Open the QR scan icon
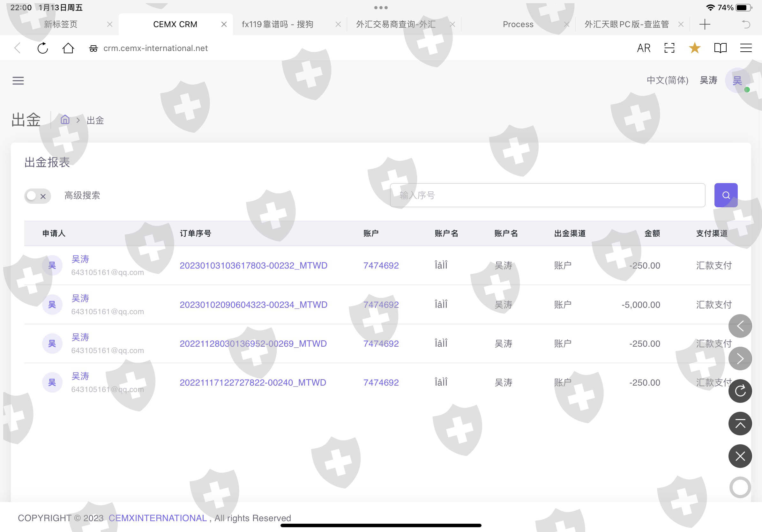762x532 pixels. click(669, 48)
